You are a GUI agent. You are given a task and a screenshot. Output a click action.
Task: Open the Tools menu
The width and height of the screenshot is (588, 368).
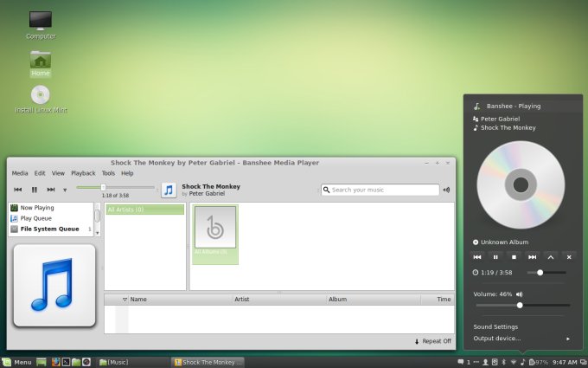108,173
